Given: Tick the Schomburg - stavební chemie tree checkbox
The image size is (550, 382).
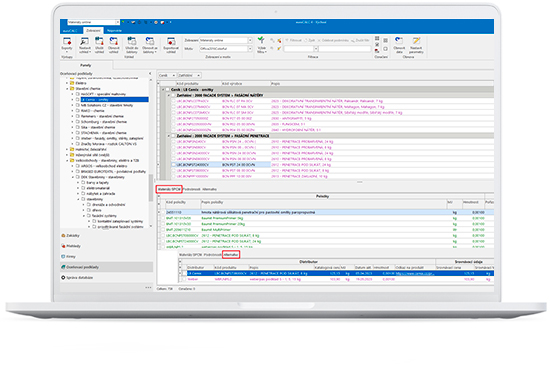Looking at the screenshot, I should click(x=78, y=122).
